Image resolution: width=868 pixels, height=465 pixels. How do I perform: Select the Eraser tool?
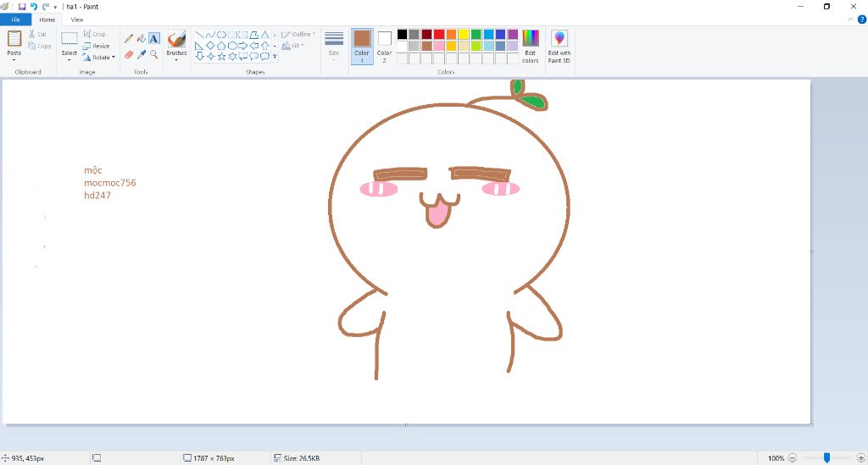(129, 54)
